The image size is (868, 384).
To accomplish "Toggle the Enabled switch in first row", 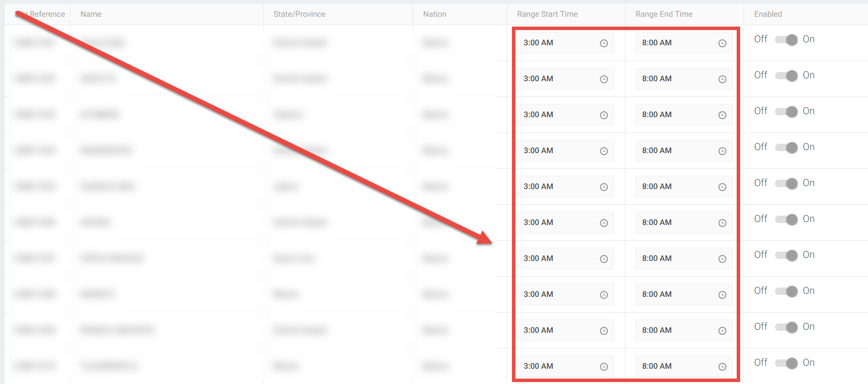I will 786,40.
